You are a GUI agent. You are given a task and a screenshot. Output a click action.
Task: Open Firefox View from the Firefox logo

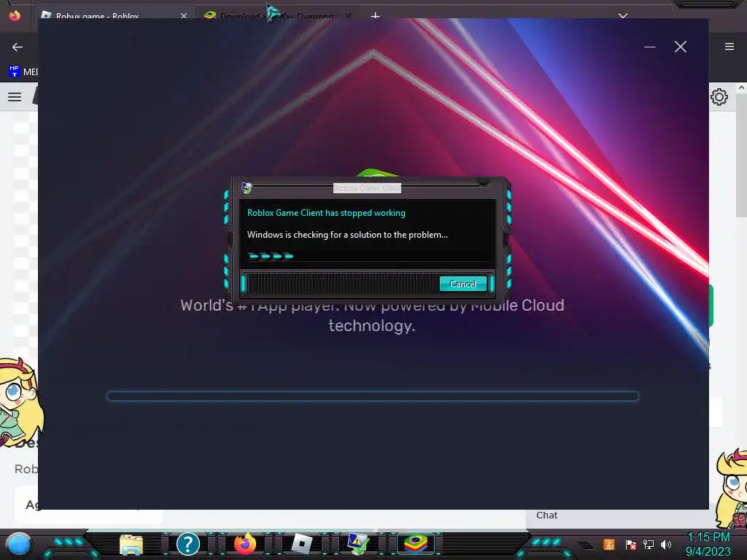click(15, 16)
